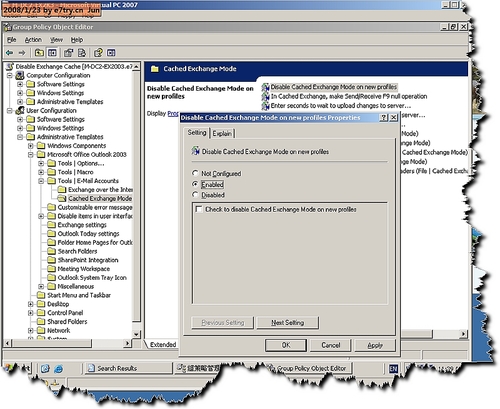Image resolution: width=500 pixels, height=409 pixels.
Task: Open the Help menu
Action: 77,40
